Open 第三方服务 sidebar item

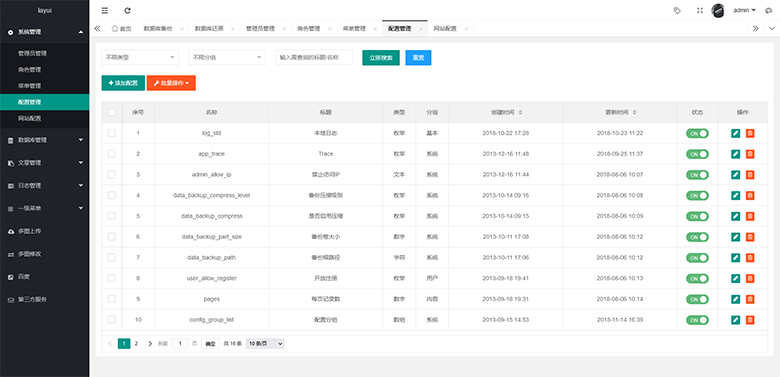point(45,300)
